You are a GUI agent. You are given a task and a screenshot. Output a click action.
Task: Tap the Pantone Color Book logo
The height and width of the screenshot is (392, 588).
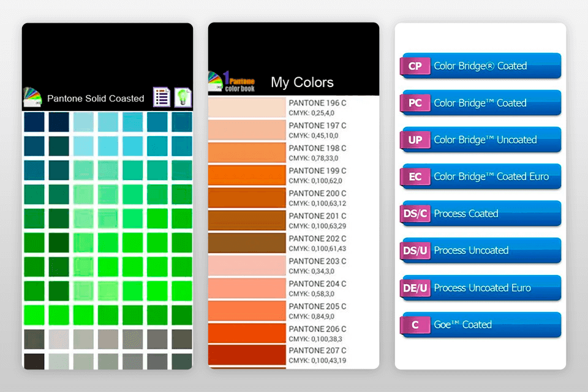(231, 80)
